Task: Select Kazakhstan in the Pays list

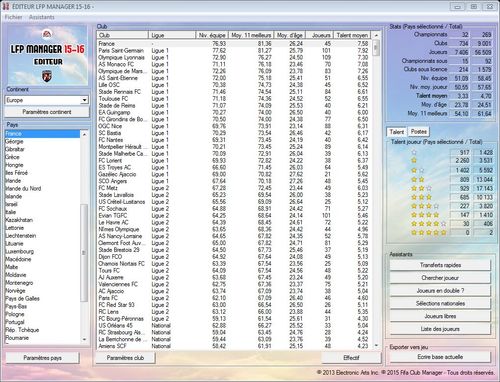Action: (x=42, y=220)
